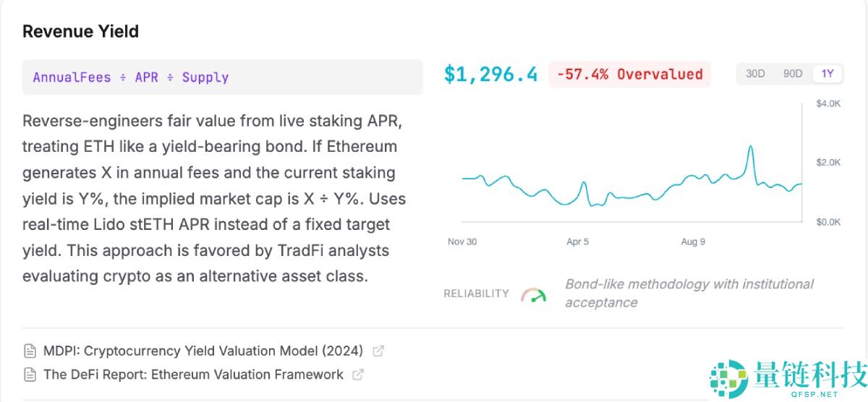
Task: Click the -57.4% Overvalued badge
Action: click(x=629, y=74)
